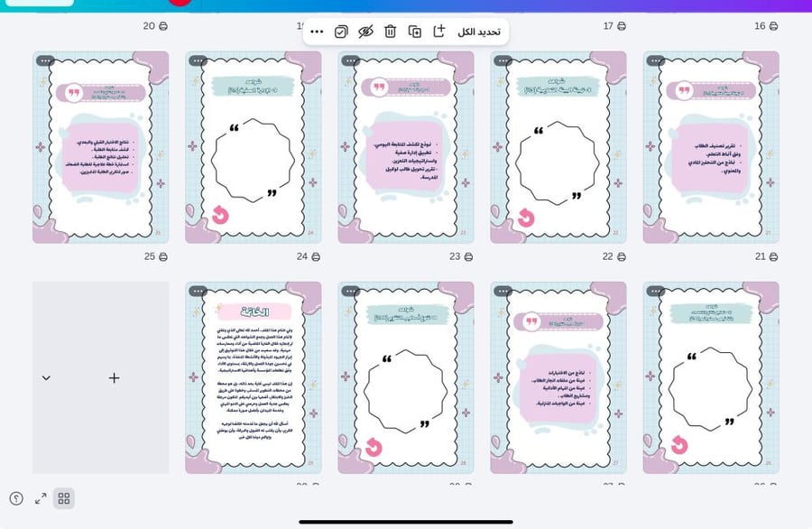Select the page 25 thumbnail

pos(100,147)
